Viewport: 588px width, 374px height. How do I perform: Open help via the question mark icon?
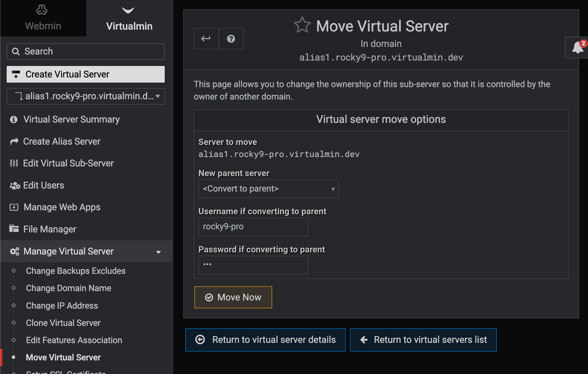[x=231, y=39]
